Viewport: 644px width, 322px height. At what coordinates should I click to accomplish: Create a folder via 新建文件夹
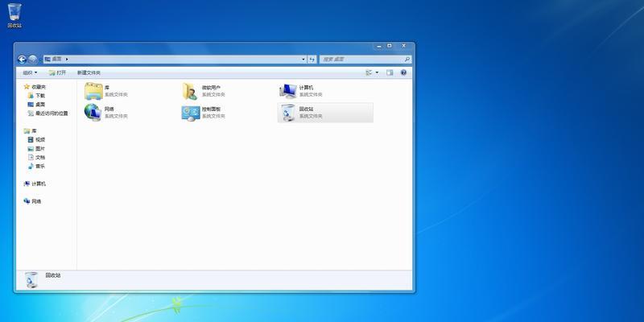pos(89,72)
